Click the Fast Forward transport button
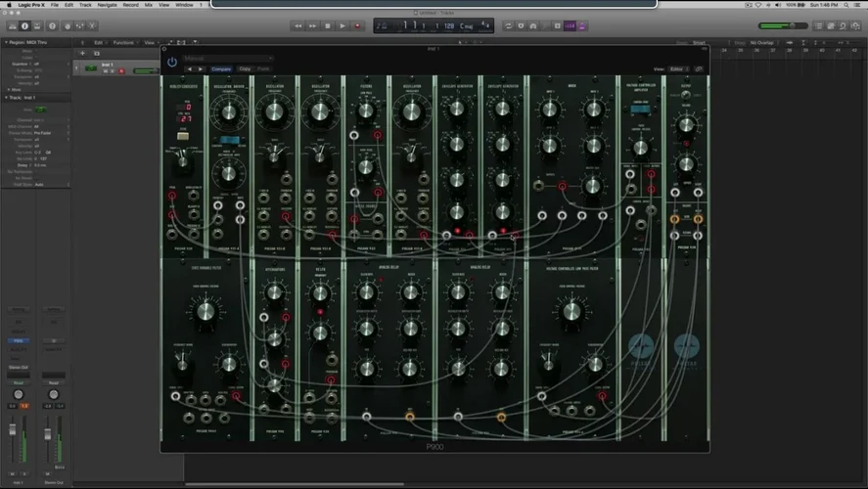Screen dimensions: 868x489 click(x=313, y=26)
